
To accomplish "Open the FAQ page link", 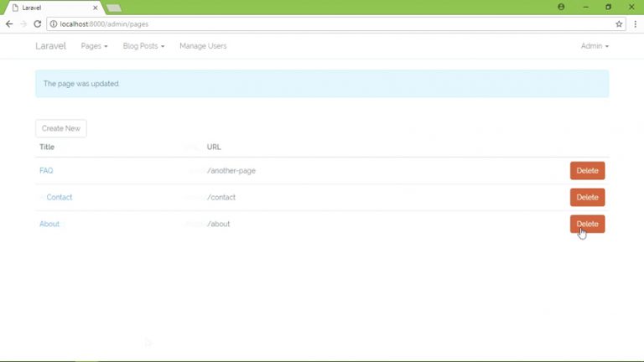I will pyautogui.click(x=46, y=170).
